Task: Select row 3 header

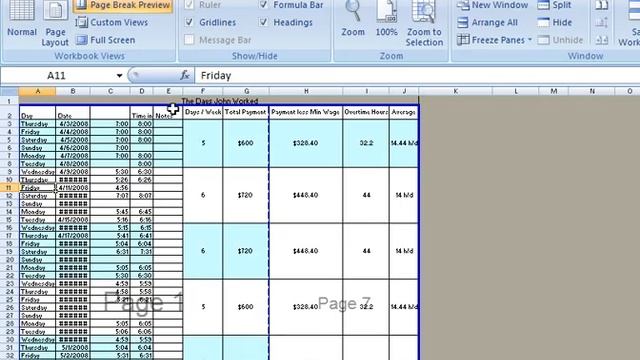Action: (9, 124)
